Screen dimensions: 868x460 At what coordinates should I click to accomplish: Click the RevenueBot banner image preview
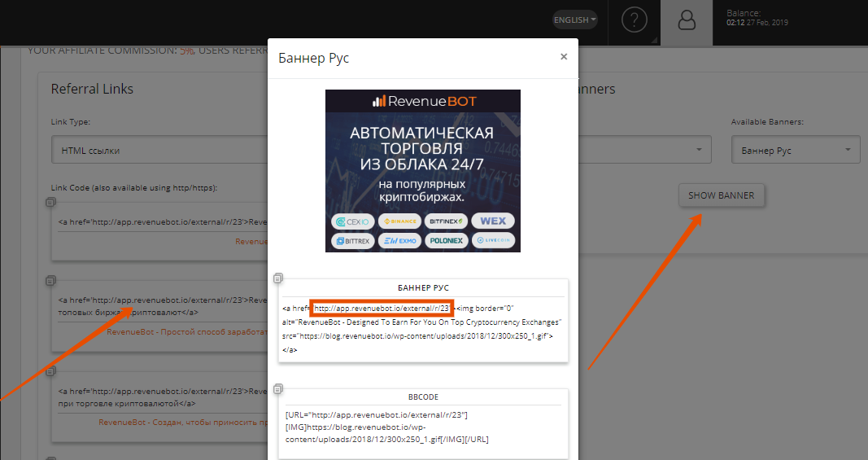(422, 170)
